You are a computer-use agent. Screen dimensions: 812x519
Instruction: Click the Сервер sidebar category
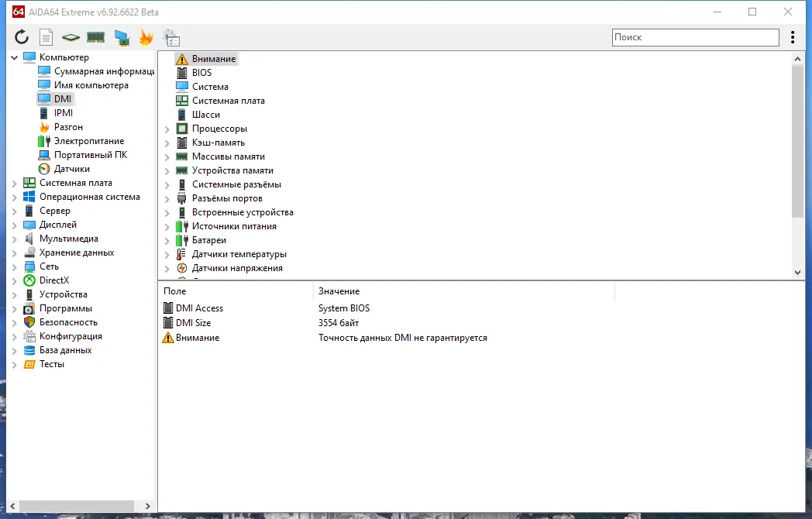tap(55, 211)
